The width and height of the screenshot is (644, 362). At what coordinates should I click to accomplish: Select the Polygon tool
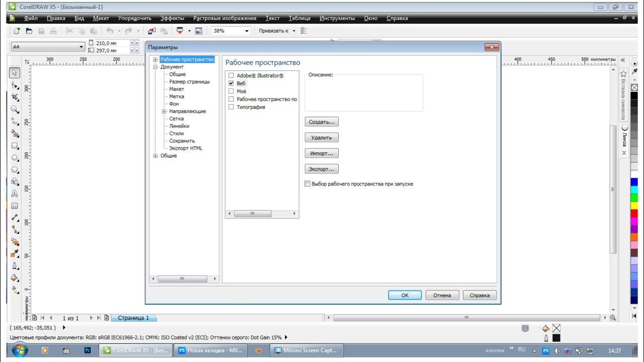(x=15, y=170)
